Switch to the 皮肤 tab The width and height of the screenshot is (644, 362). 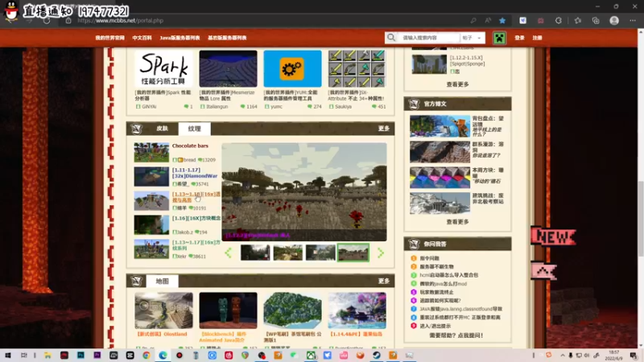[163, 129]
